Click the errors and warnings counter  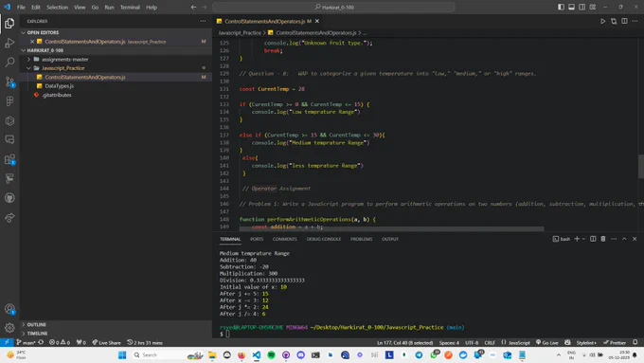tap(60, 342)
